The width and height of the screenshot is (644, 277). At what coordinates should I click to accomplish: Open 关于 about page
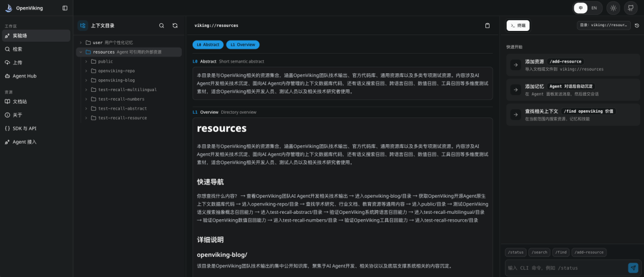36,115
